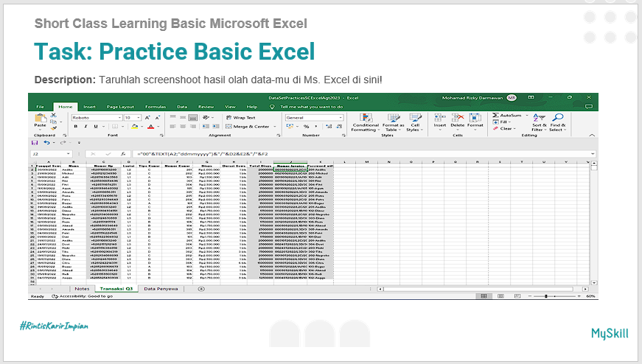The width and height of the screenshot is (642, 364).
Task: Open Conditional Formatting in Styles group
Action: pos(366,122)
